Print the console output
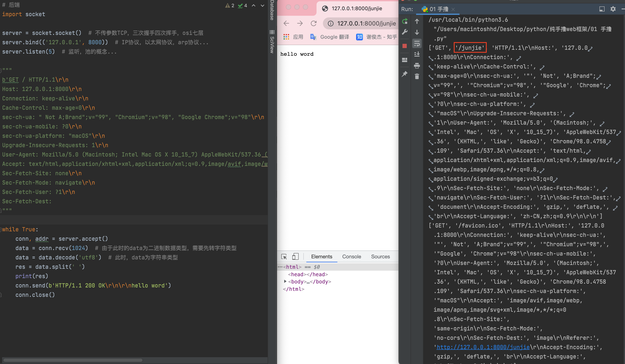 tap(417, 65)
